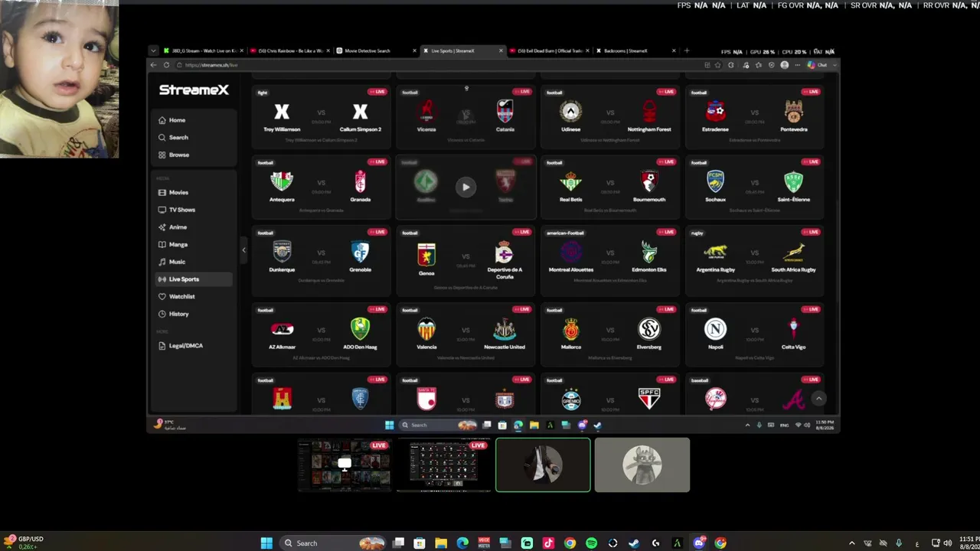Open the browser Chat assistant button
This screenshot has width=980, height=551.
coord(818,65)
